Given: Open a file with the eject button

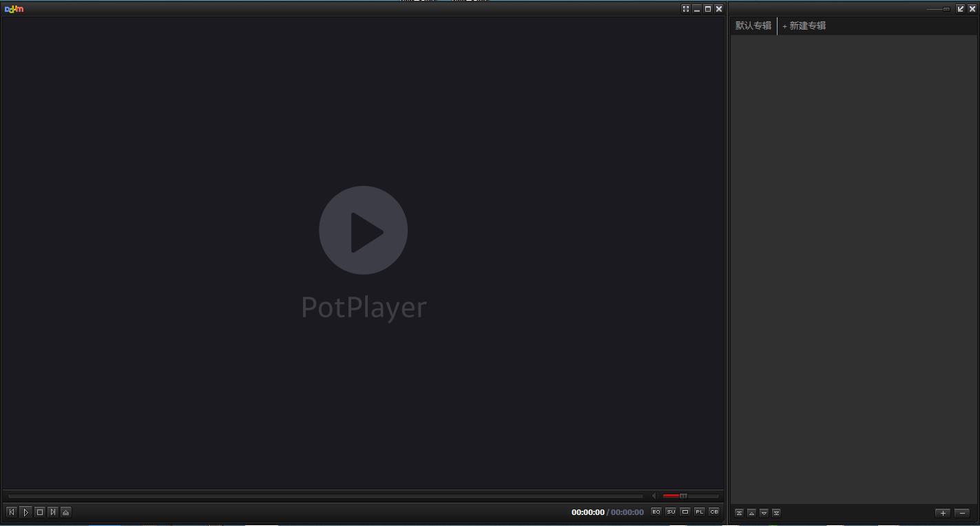Looking at the screenshot, I should click(x=65, y=512).
